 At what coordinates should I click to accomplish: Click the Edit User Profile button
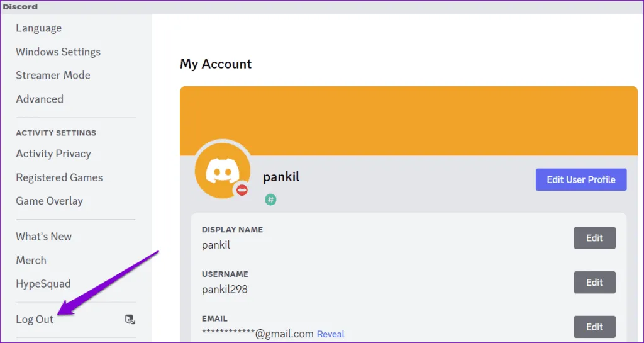coord(580,179)
